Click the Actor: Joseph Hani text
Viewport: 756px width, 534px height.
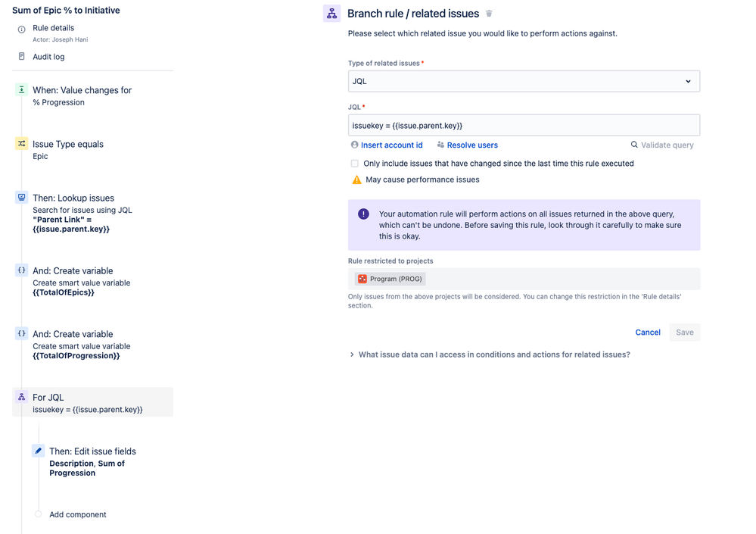click(61, 39)
